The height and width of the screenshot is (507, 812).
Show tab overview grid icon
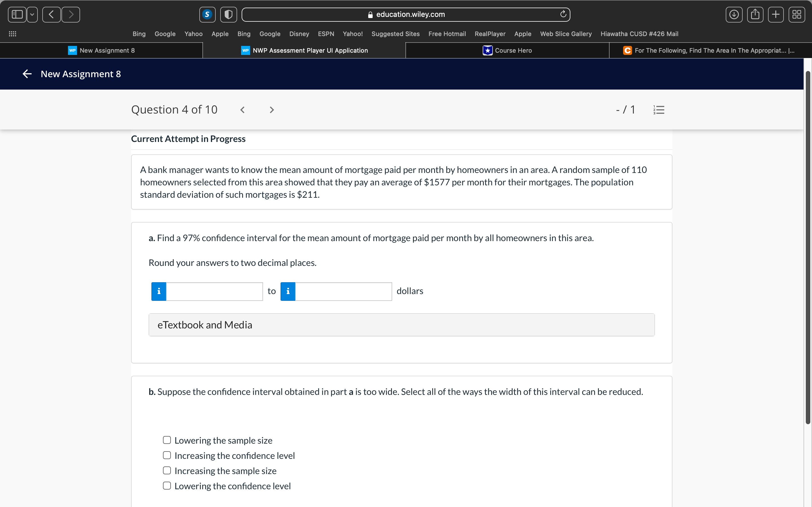pos(796,14)
